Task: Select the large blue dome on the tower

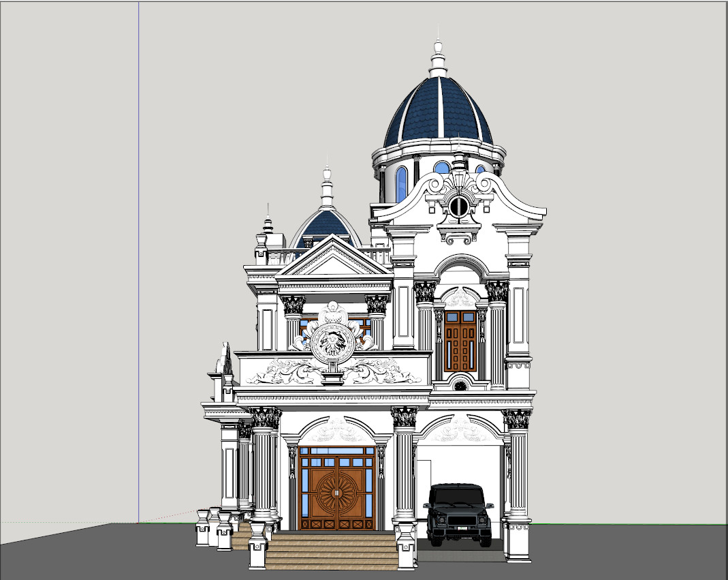Action: pos(438,112)
